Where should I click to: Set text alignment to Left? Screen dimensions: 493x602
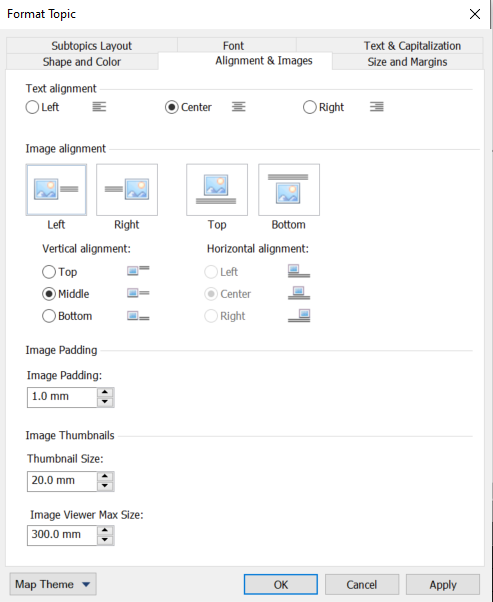(42, 107)
